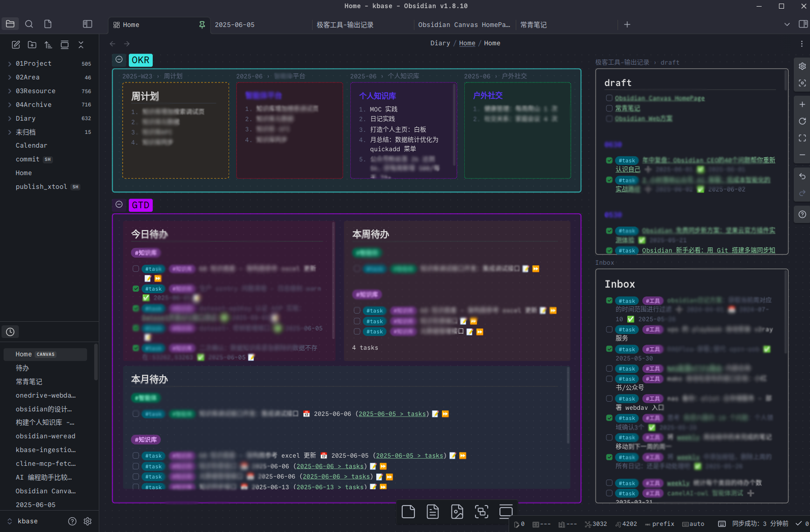
Task: Click the Home breadcrumb link
Action: pos(467,43)
